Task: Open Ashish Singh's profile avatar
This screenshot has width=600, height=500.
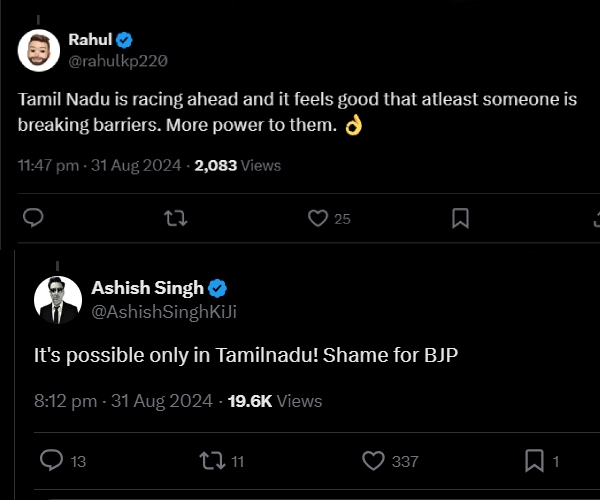Action: point(57,297)
